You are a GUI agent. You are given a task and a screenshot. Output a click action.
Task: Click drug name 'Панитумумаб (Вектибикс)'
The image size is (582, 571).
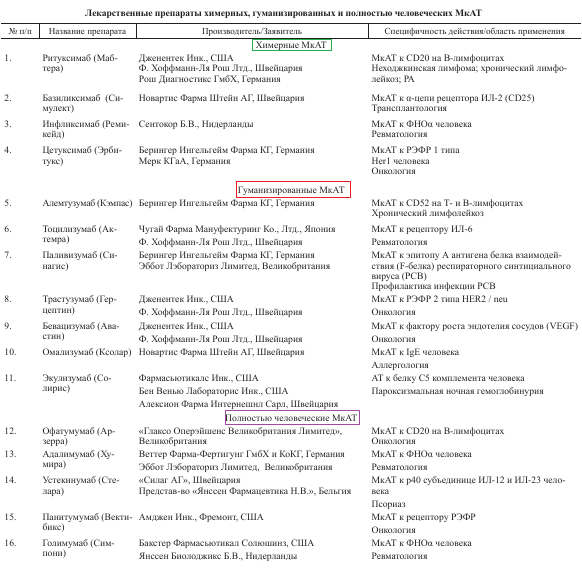87,522
